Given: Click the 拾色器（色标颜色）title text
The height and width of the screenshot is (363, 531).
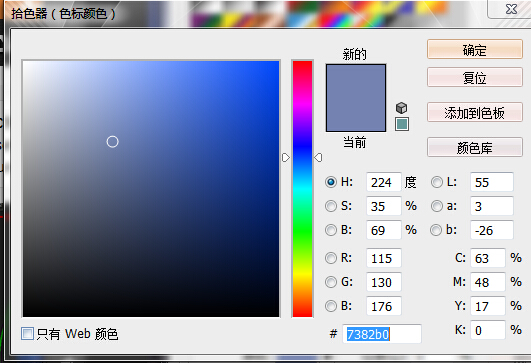Looking at the screenshot, I should [63, 14].
